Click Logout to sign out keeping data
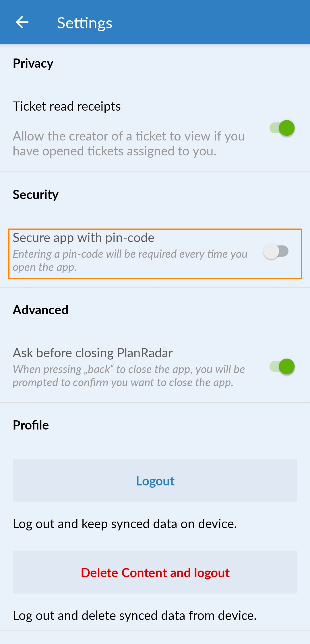Screen dimensions: 310x644 tap(155, 481)
